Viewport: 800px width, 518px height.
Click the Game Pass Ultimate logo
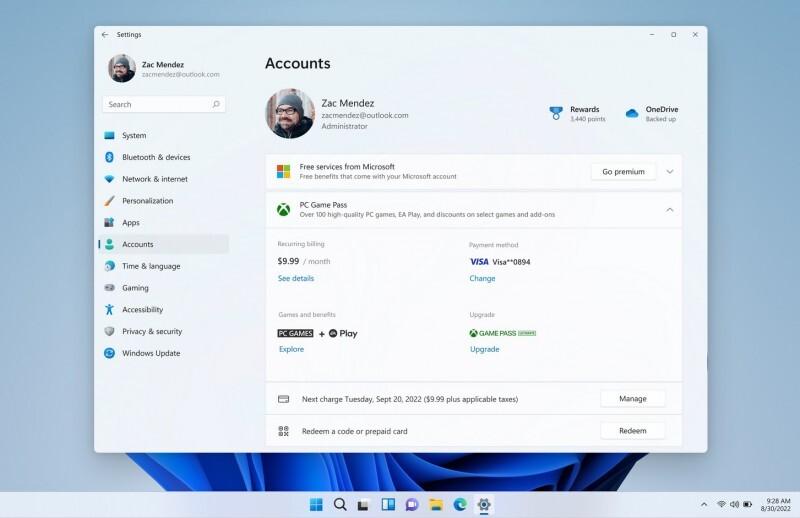point(503,333)
